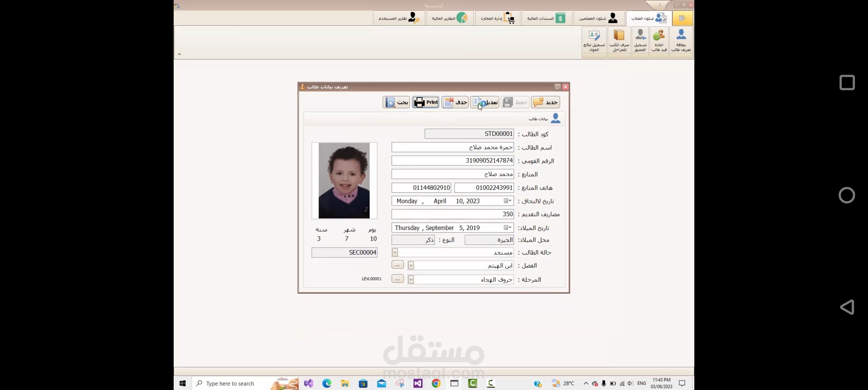
Task: Open Warehouse Management tab (إدارة المخازن)
Action: 497,18
